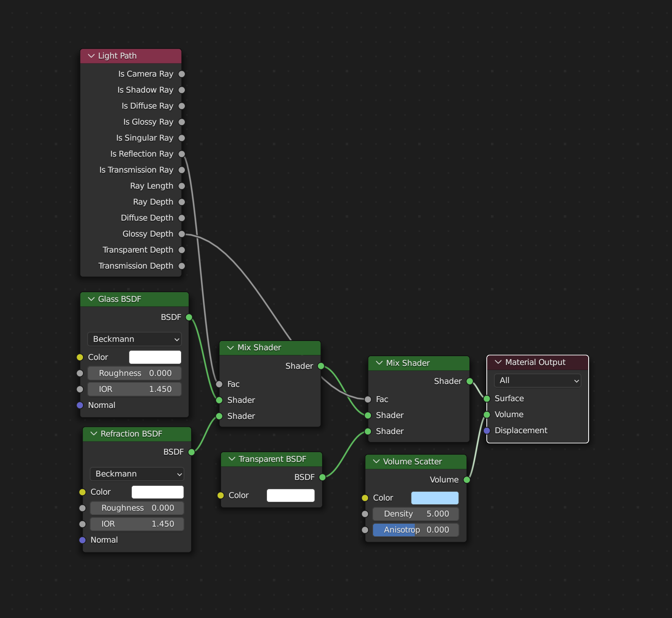The height and width of the screenshot is (618, 672).
Task: Click Glass BSDF Roughness value field
Action: click(134, 373)
